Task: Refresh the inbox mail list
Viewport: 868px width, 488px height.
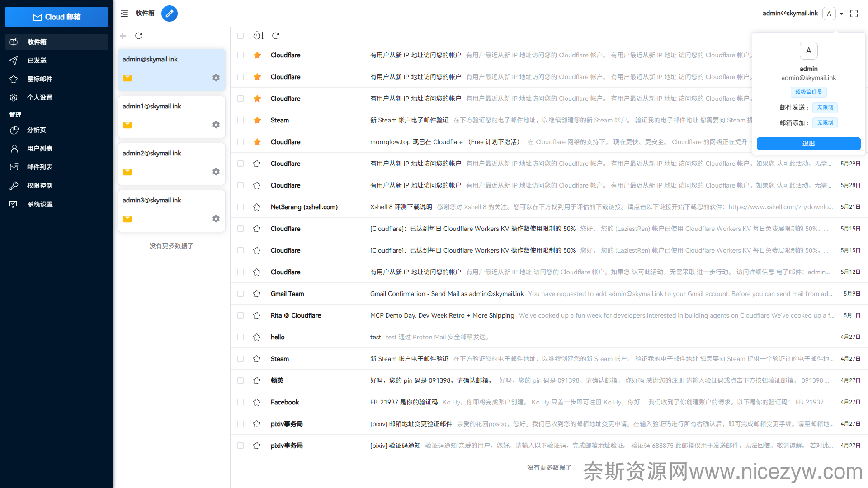Action: click(276, 36)
